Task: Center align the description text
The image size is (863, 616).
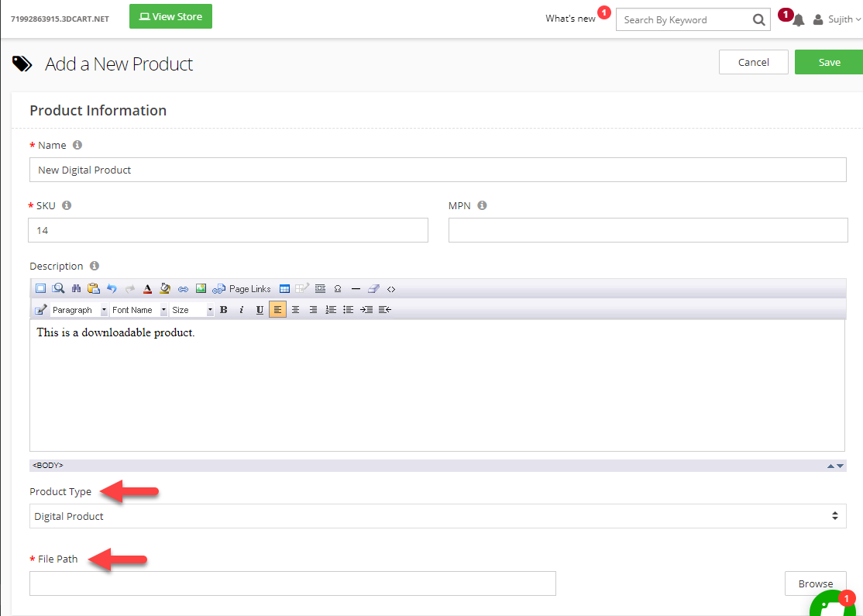Action: pos(296,310)
